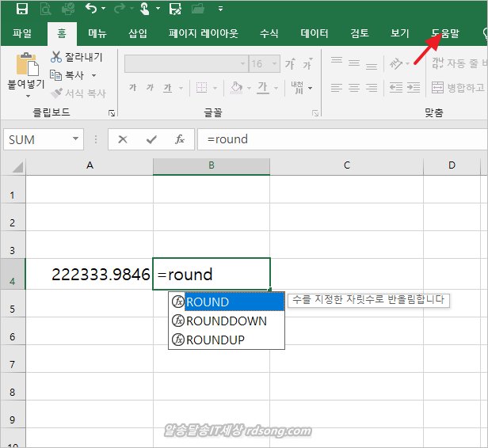488x448 pixels.
Task: Expand the Name Box dropdown showing SUM
Action: (x=76, y=139)
